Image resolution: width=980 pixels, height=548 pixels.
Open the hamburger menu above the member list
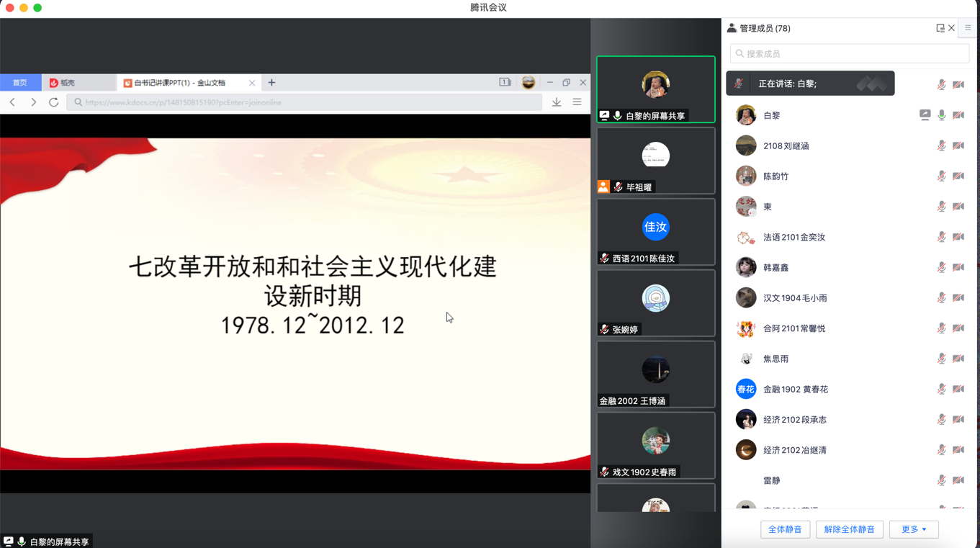point(968,28)
